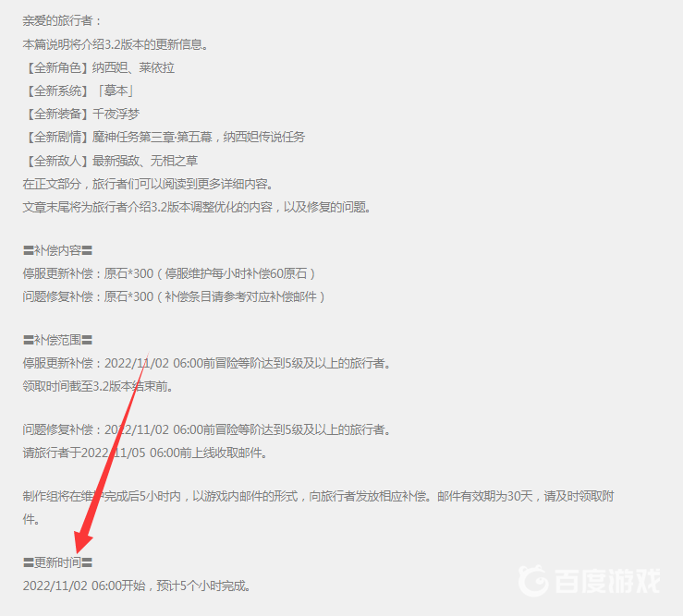Click the 制作组将在维护完成后 paragraph
The width and height of the screenshot is (683, 616).
click(x=319, y=508)
